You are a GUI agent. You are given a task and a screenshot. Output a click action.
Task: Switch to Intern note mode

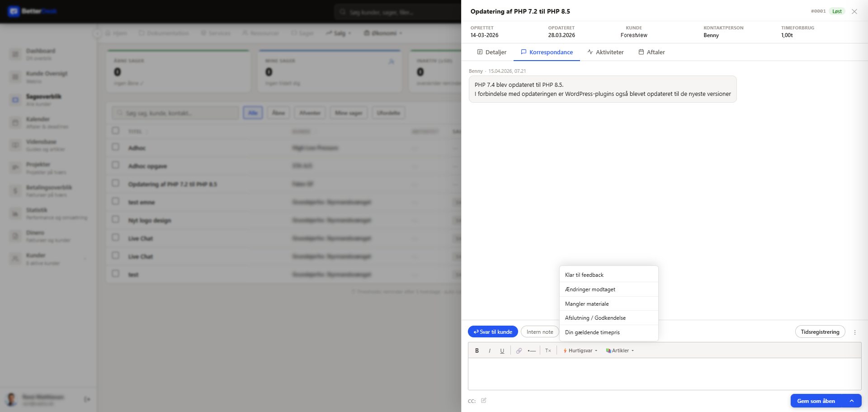[x=540, y=331]
